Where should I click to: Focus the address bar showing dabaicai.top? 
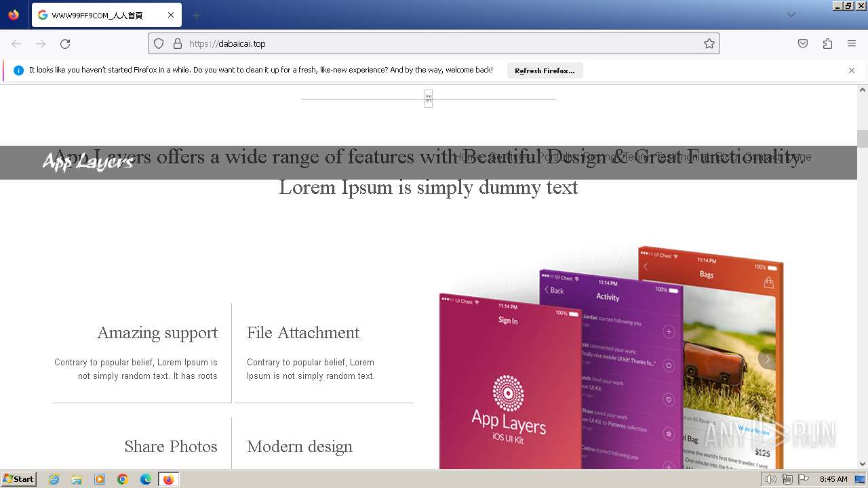click(434, 43)
